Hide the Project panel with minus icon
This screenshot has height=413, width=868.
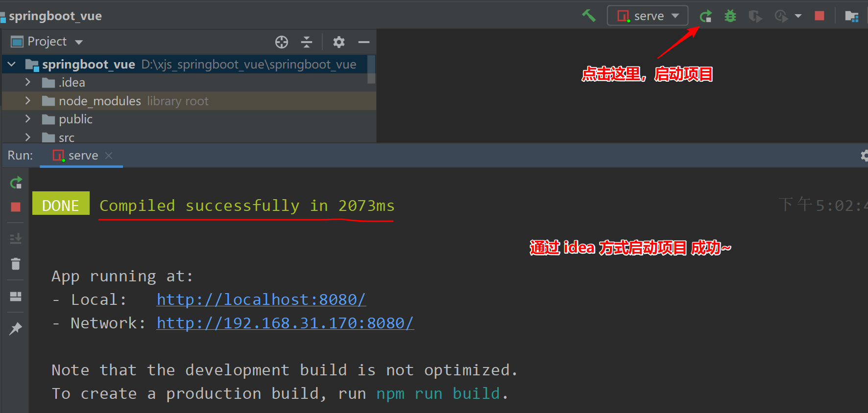point(364,42)
